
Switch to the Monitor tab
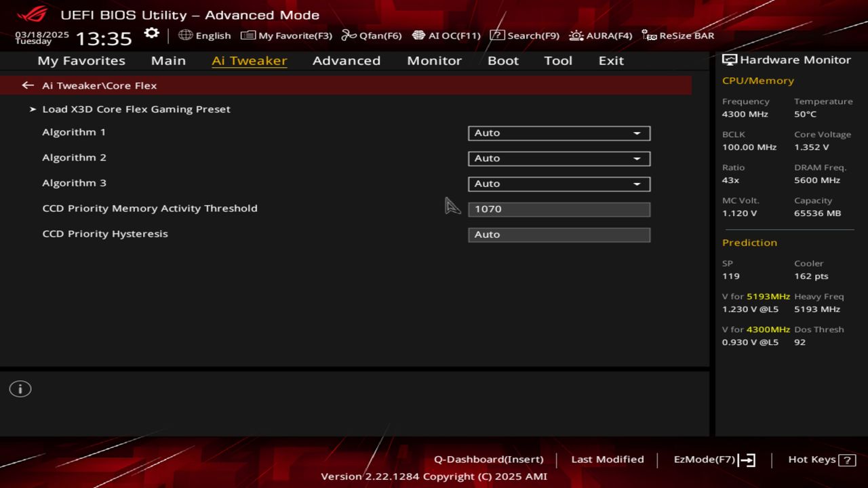(434, 61)
